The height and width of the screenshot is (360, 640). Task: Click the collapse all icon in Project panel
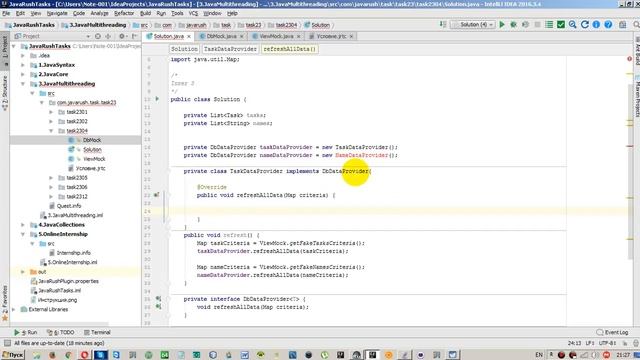(108, 36)
